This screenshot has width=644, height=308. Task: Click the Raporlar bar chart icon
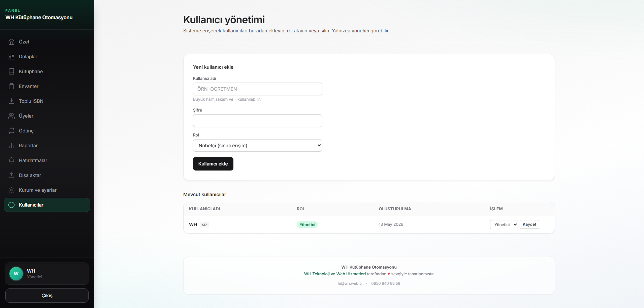point(11,146)
